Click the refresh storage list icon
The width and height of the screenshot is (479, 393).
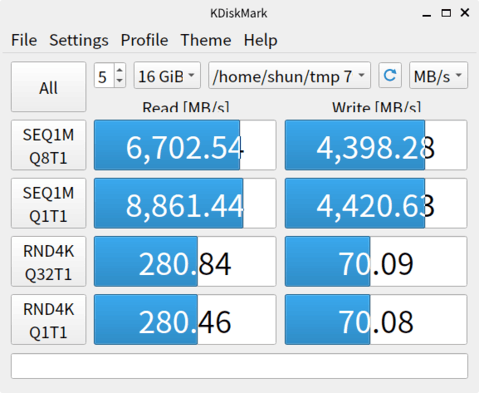tap(390, 75)
